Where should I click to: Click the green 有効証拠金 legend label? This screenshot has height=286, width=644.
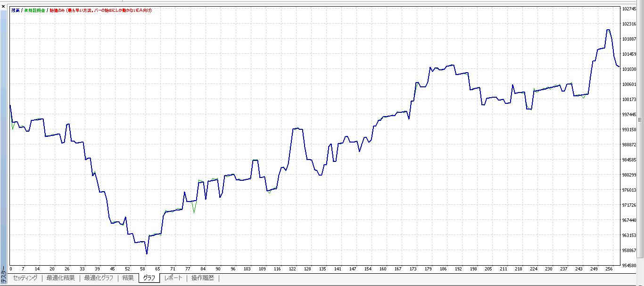coord(34,10)
